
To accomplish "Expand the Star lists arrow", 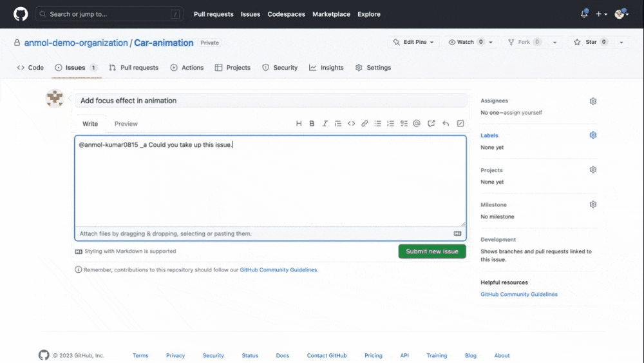I will pyautogui.click(x=621, y=43).
